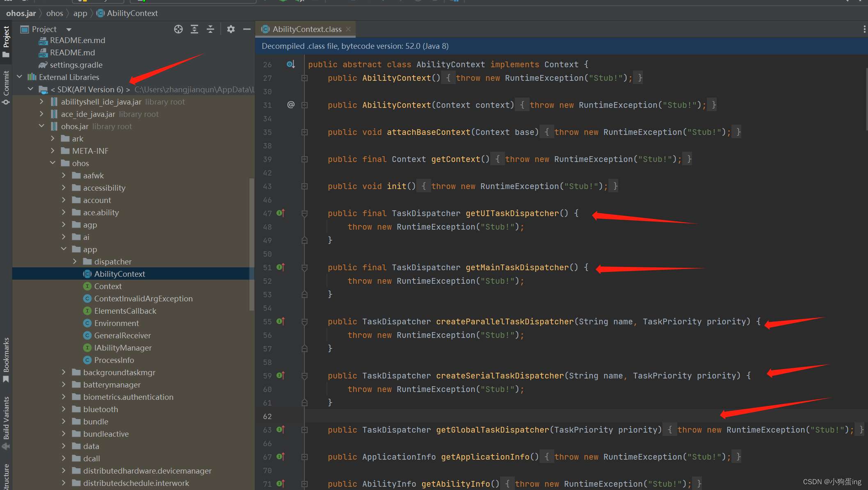Click implements-method gutter icon on line 55
Screen dimensions: 868x490
point(281,321)
